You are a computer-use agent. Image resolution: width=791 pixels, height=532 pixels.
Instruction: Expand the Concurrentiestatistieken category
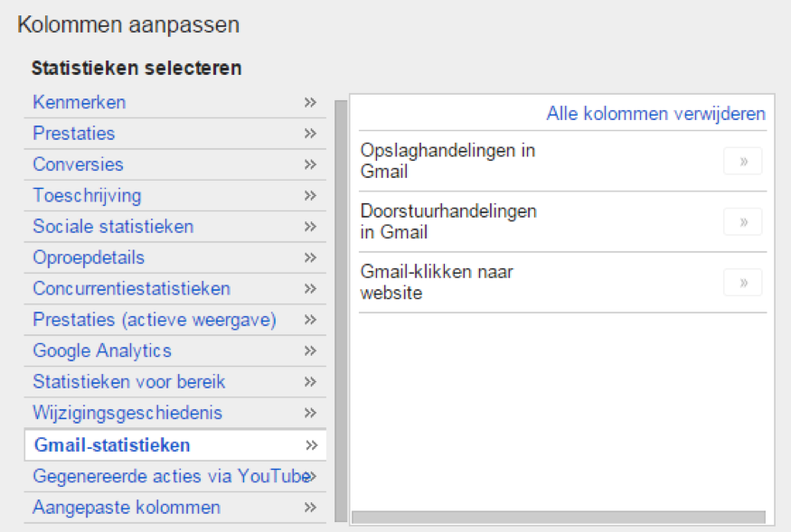click(175, 289)
